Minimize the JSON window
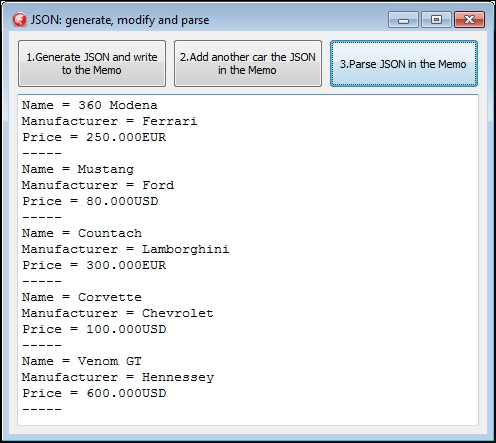The height and width of the screenshot is (443, 496). pos(403,20)
